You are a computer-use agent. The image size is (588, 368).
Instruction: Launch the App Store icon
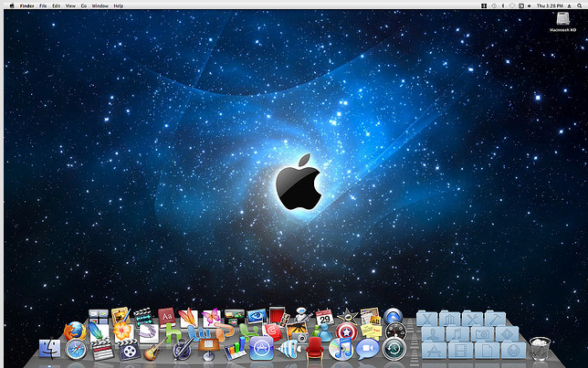(261, 349)
